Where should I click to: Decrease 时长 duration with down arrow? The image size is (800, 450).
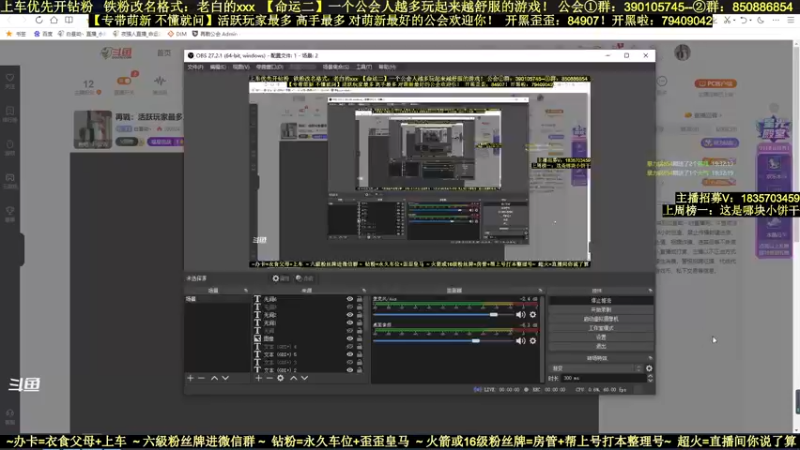650,381
